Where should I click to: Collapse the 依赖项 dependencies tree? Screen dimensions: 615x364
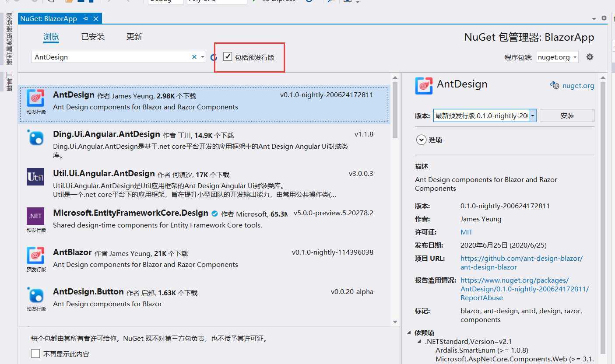point(409,332)
